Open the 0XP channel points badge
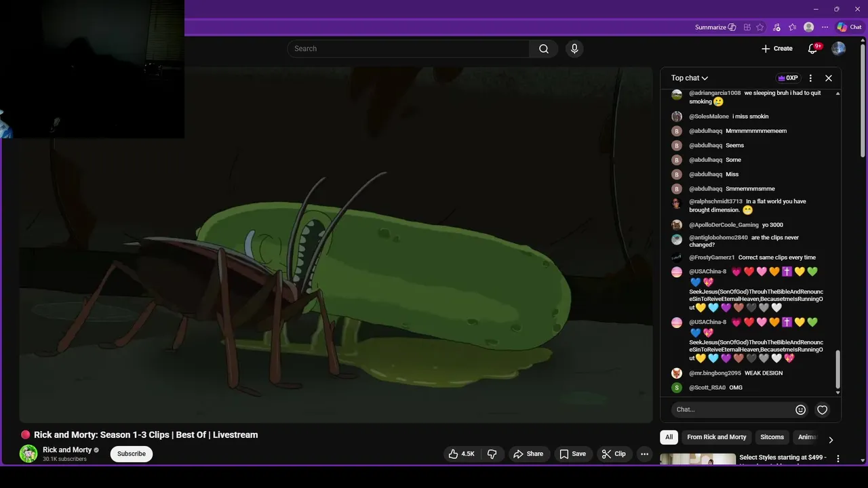 (x=788, y=78)
